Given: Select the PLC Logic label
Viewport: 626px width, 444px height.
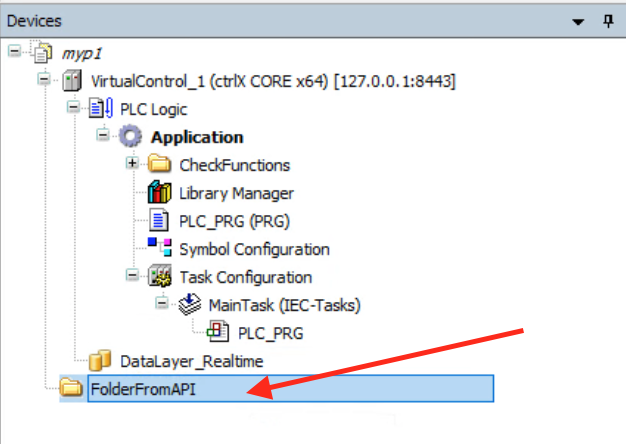Looking at the screenshot, I should pos(154,109).
